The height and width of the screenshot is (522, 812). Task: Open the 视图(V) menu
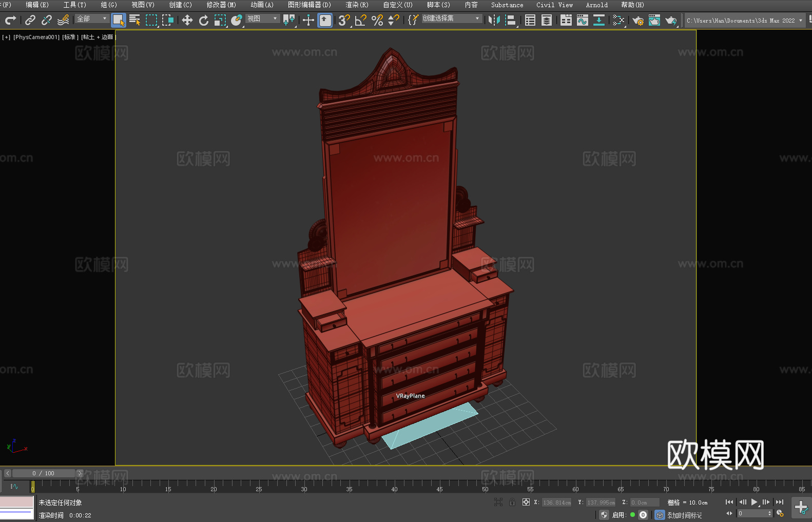coord(143,5)
